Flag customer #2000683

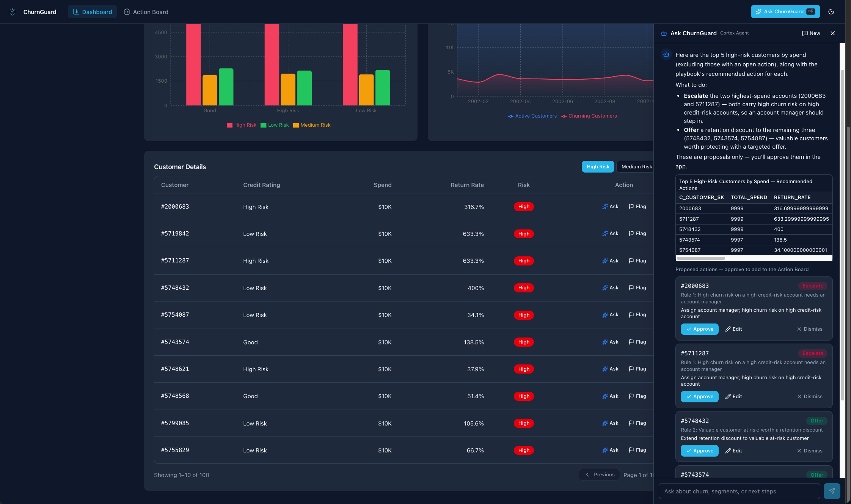coord(637,207)
